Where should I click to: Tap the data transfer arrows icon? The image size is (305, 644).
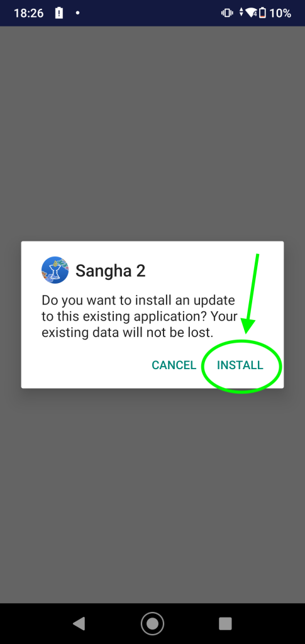coord(241,13)
